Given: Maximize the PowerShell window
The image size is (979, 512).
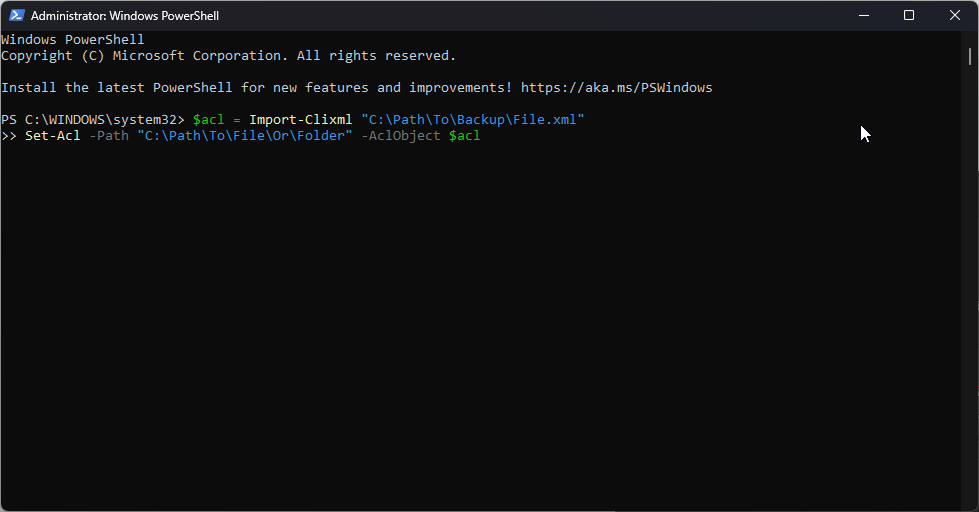Looking at the screenshot, I should (x=908, y=15).
